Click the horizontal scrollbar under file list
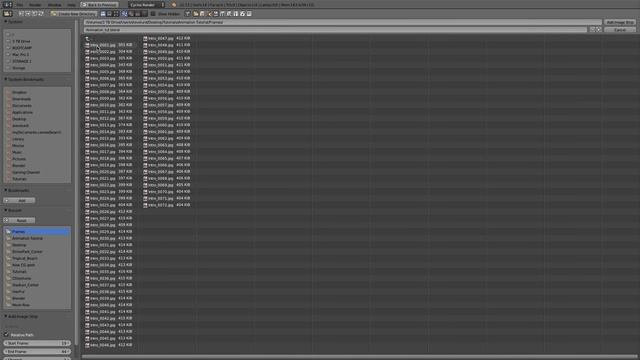The width and height of the screenshot is (640, 360). (x=359, y=357)
